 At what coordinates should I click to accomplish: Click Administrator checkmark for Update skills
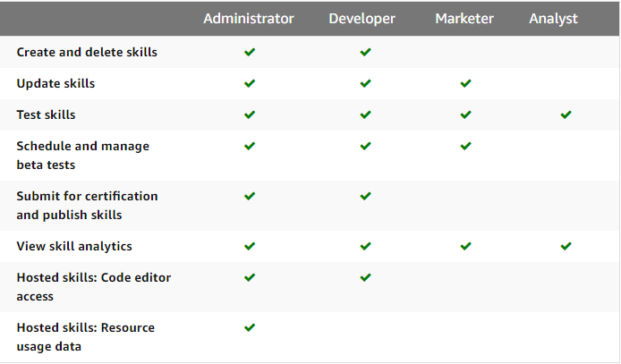[x=250, y=83]
